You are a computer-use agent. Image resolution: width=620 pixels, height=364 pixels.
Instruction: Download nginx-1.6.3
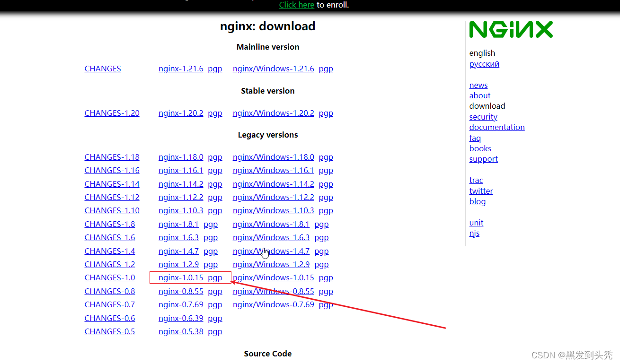178,237
